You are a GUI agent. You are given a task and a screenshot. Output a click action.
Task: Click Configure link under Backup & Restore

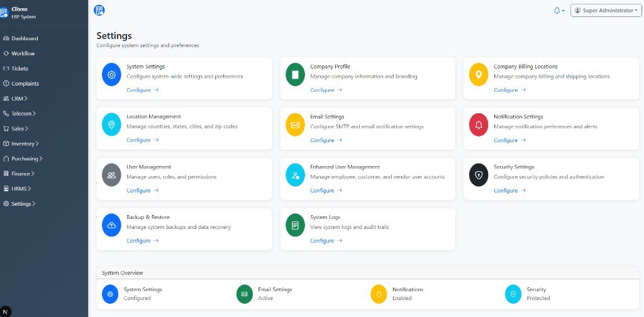click(x=143, y=241)
